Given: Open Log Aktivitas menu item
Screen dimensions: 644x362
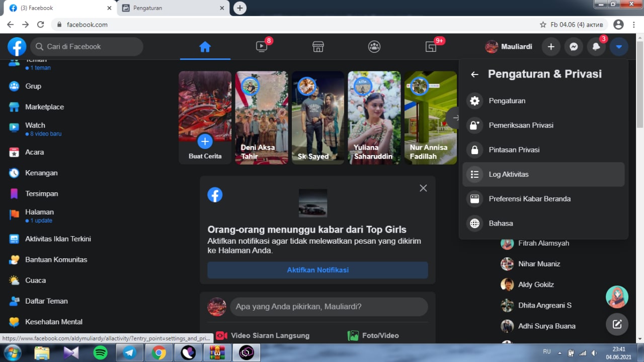Looking at the screenshot, I should (x=543, y=174).
